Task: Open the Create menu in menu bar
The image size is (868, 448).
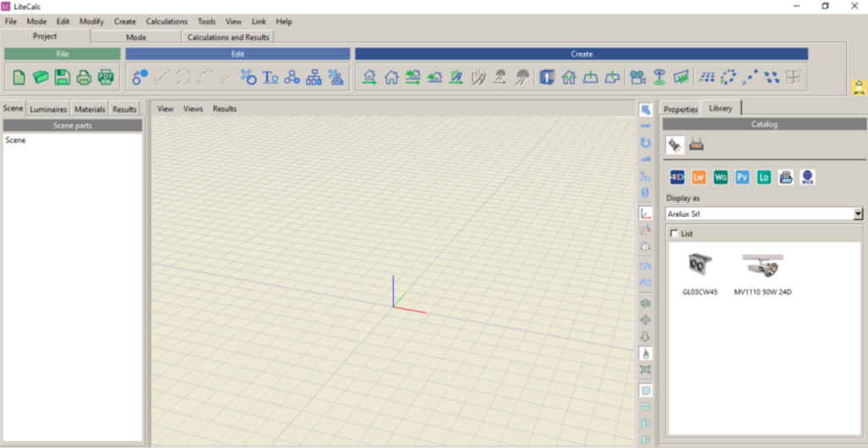Action: tap(125, 21)
